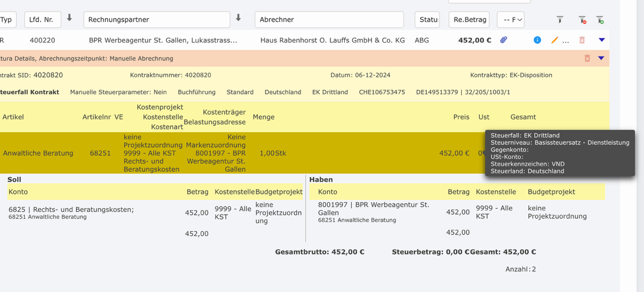Click Haben account 8001997 BPR Werbeagentur
Screen dimensions: 644x292
coord(374,208)
